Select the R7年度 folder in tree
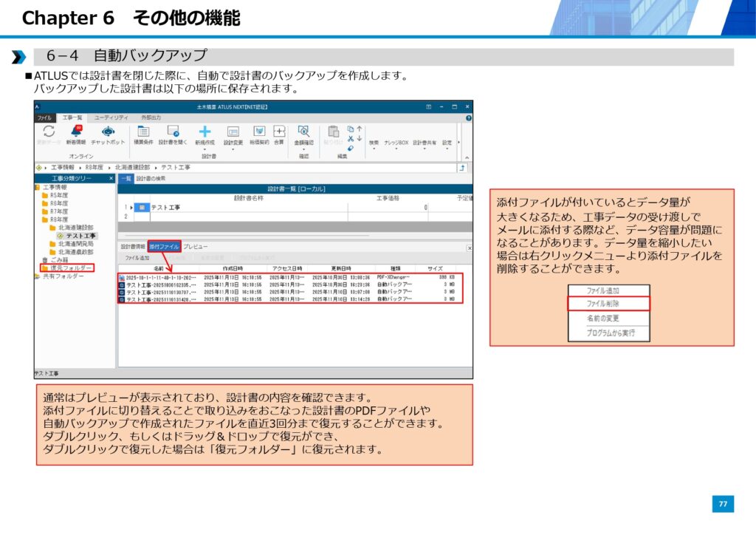The image size is (756, 535). (x=58, y=211)
